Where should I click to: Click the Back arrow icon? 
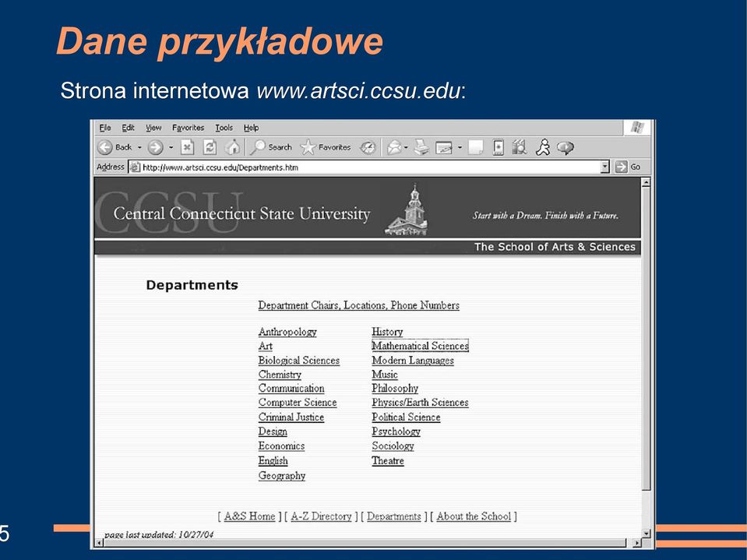click(105, 148)
